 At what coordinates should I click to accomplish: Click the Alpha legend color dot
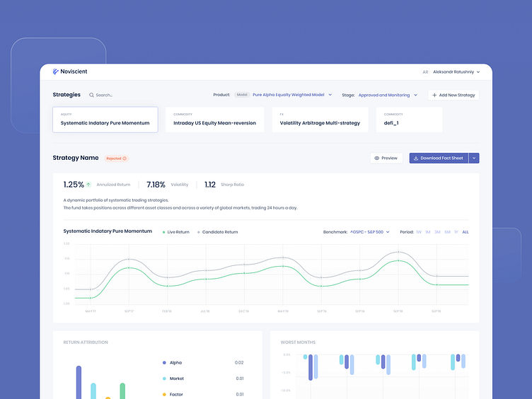click(164, 363)
